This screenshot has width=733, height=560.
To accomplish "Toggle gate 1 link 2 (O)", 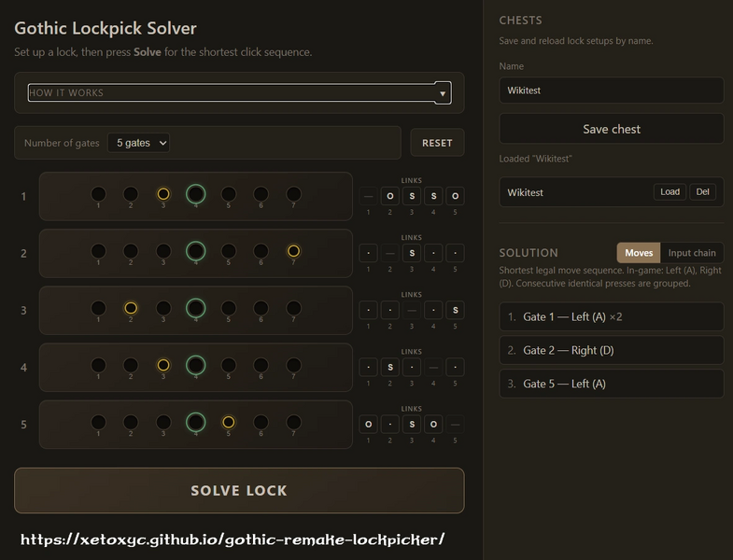I will [x=390, y=196].
